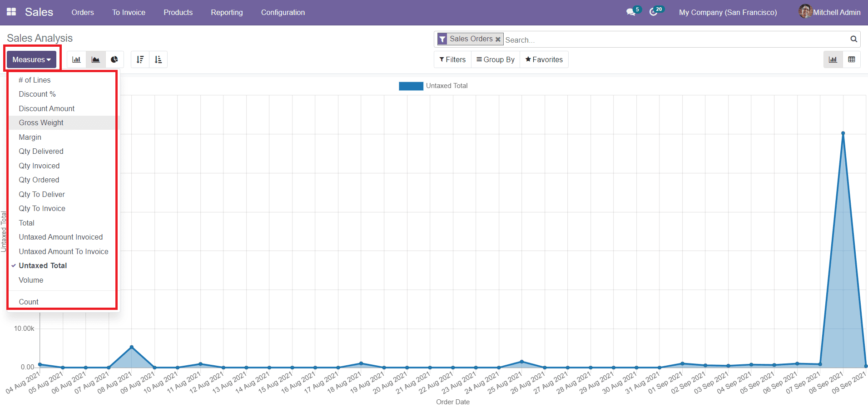Click the Untaxed Total legend label
The width and height of the screenshot is (868, 407).
click(447, 86)
